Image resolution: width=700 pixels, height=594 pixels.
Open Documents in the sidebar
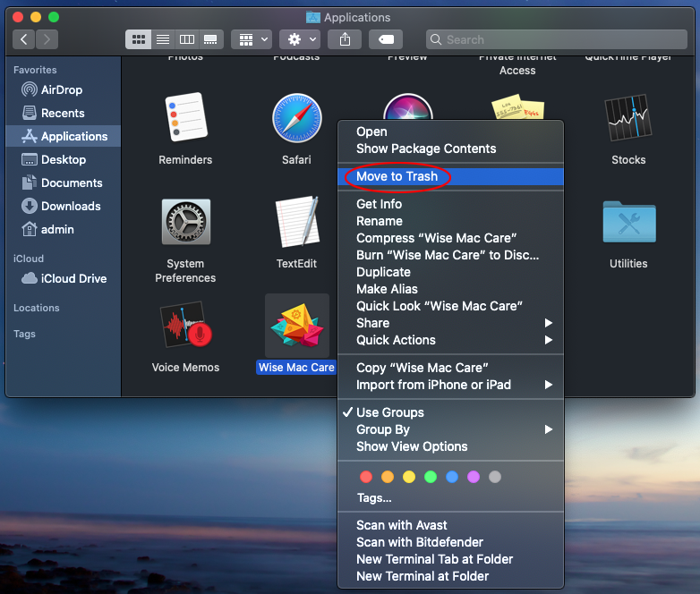[64, 182]
